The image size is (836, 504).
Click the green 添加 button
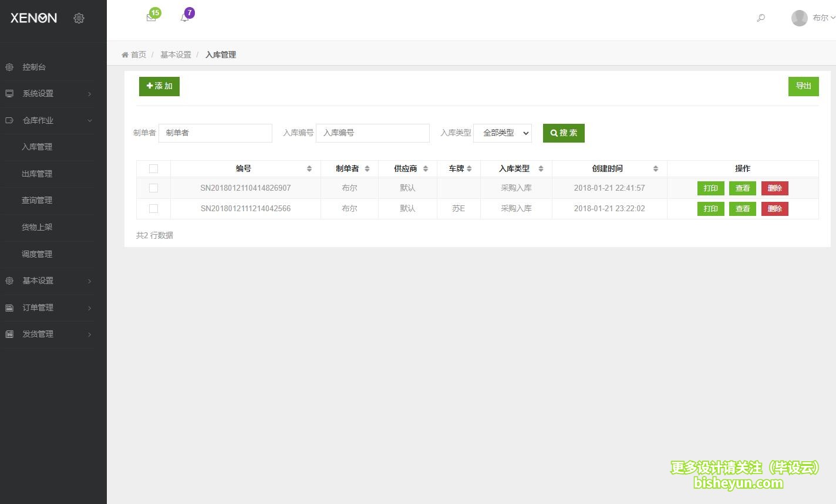[x=159, y=86]
